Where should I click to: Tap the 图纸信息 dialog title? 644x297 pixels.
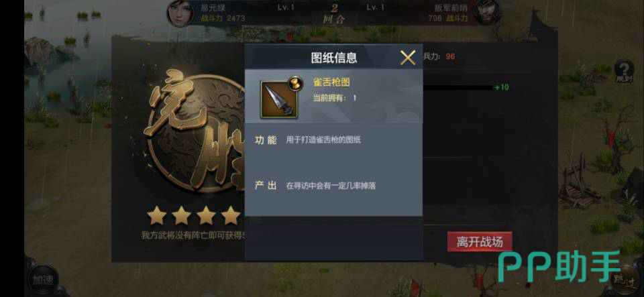334,58
